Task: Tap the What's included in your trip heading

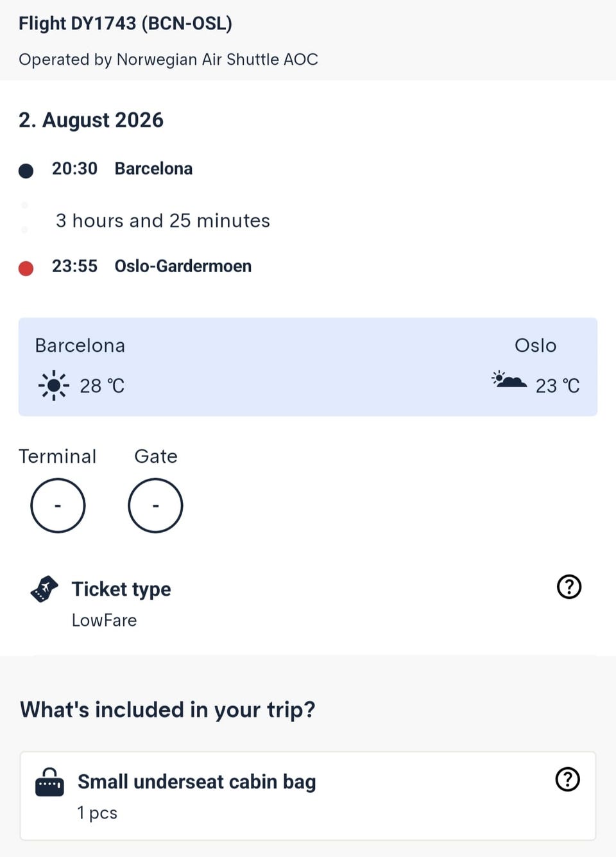Action: 167,710
